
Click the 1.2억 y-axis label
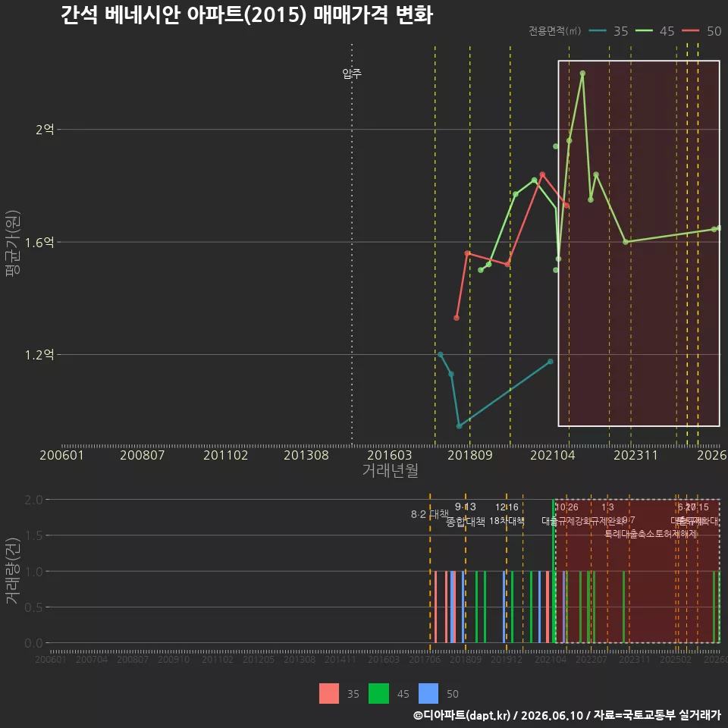tap(39, 355)
